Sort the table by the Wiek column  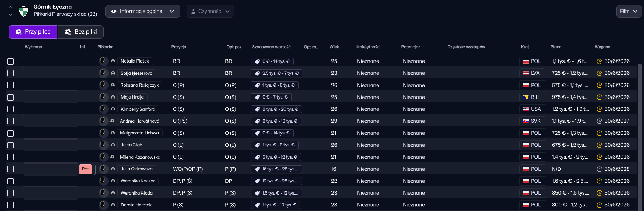(x=334, y=47)
